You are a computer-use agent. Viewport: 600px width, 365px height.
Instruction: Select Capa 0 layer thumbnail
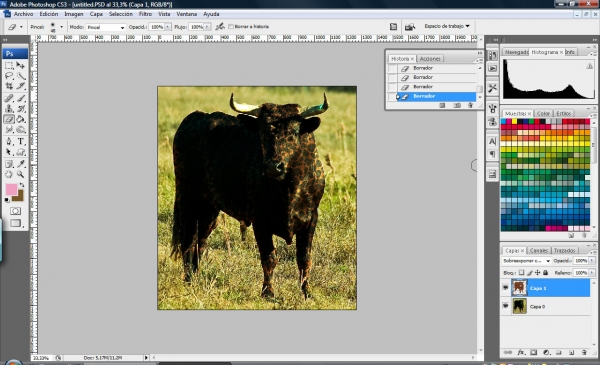pos(519,306)
